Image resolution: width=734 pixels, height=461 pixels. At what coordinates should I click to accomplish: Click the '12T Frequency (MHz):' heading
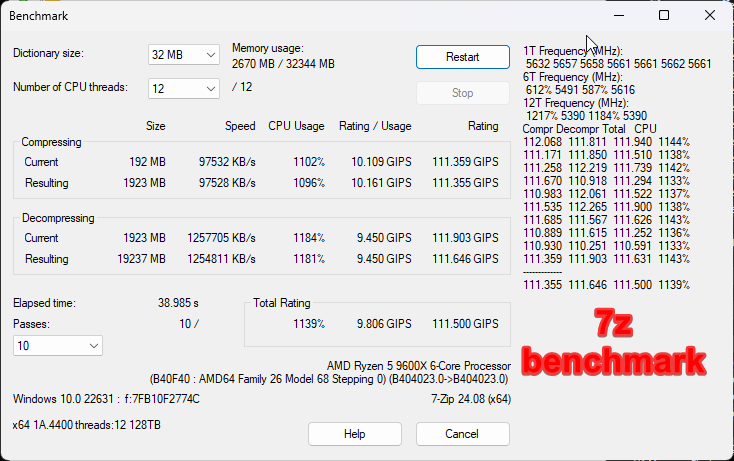click(576, 103)
